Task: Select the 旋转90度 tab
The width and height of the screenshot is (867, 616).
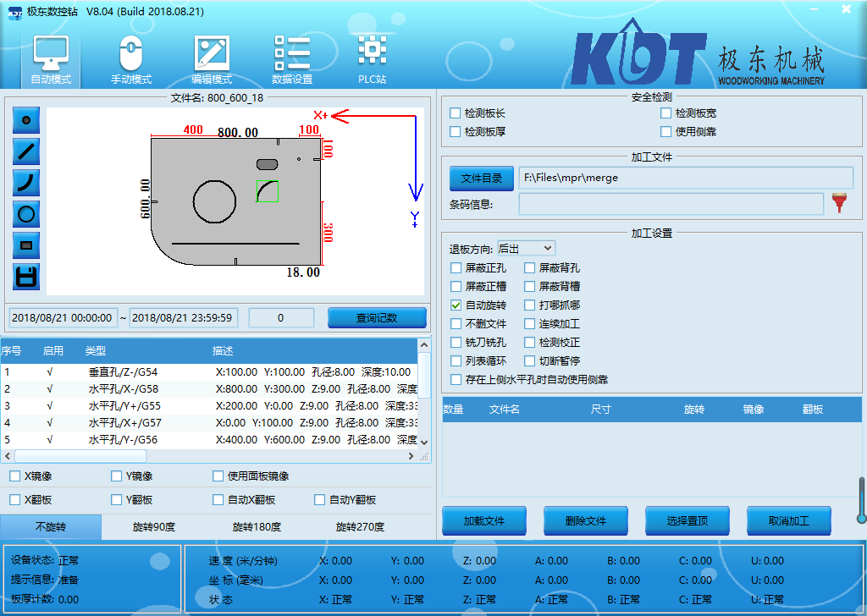Action: point(153,527)
